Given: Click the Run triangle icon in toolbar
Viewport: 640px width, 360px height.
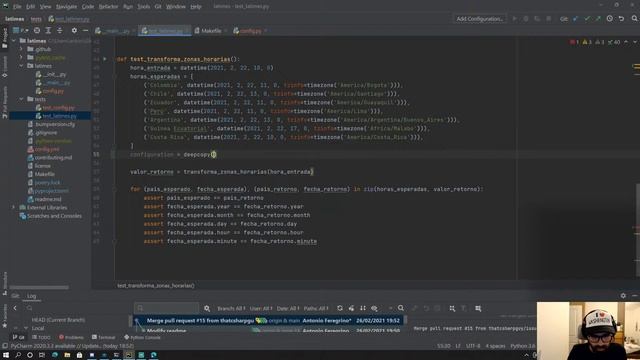Looking at the screenshot, I should pyautogui.click(x=515, y=19).
